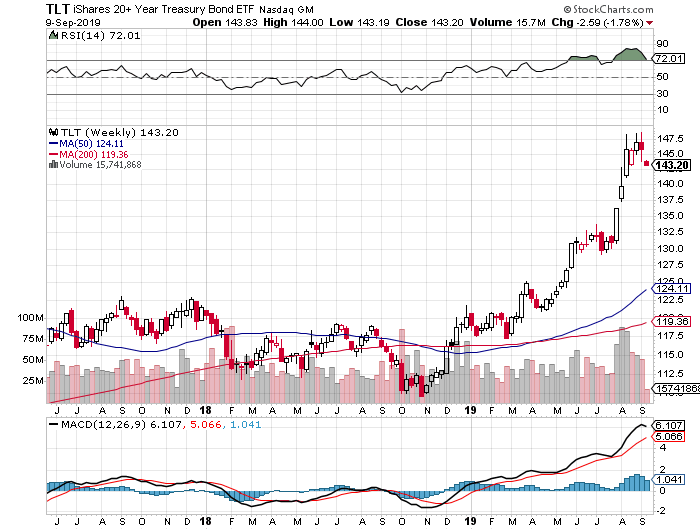Click the High 144.00 value in header
Image resolution: width=700 pixels, height=530 pixels.
[293, 22]
